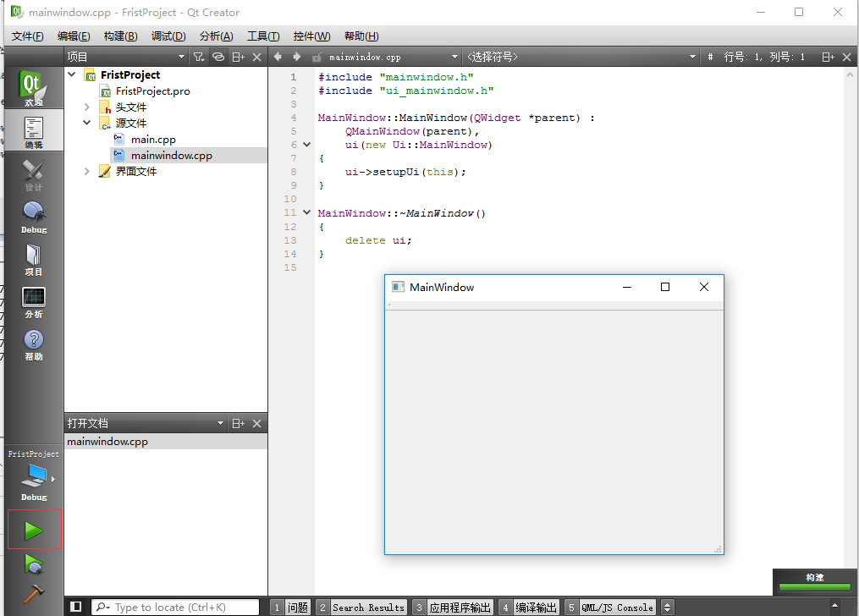
Task: Click the line and column indicator
Action: click(x=763, y=57)
